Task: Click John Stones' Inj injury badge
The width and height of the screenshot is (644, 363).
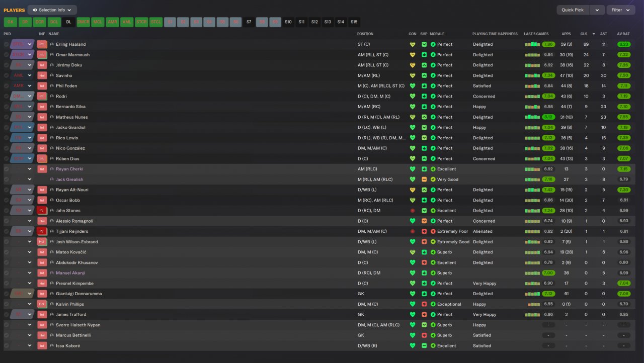Action: pyautogui.click(x=42, y=211)
